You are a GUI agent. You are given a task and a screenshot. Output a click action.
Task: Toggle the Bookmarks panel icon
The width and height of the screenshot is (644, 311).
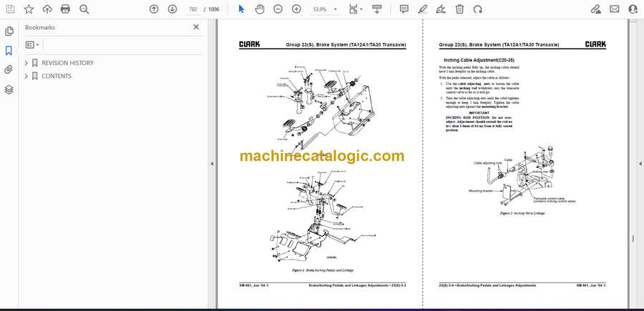tap(9, 51)
